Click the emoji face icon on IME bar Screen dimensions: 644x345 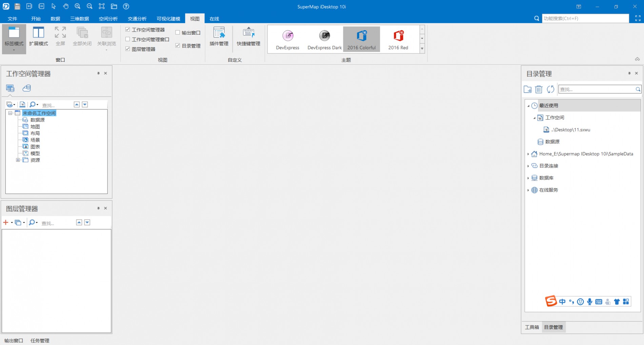coord(580,302)
